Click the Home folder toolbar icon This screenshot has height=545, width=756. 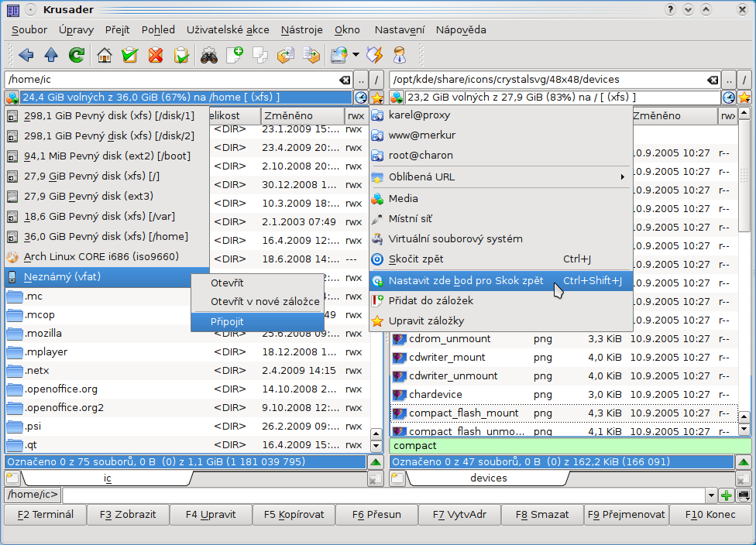[x=104, y=55]
